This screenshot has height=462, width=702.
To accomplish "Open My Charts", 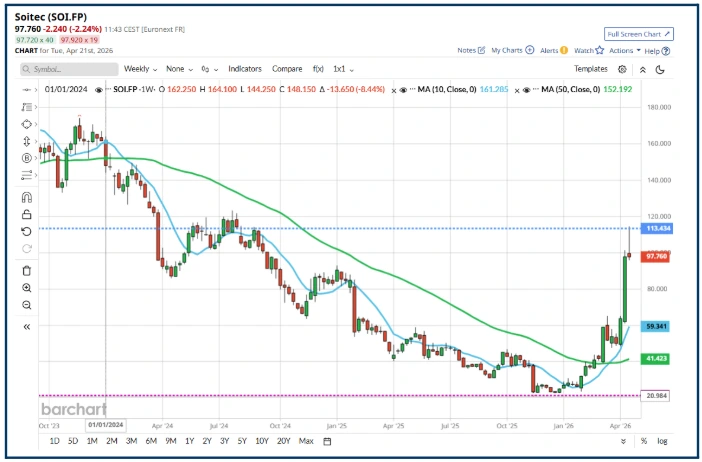I will click(512, 50).
